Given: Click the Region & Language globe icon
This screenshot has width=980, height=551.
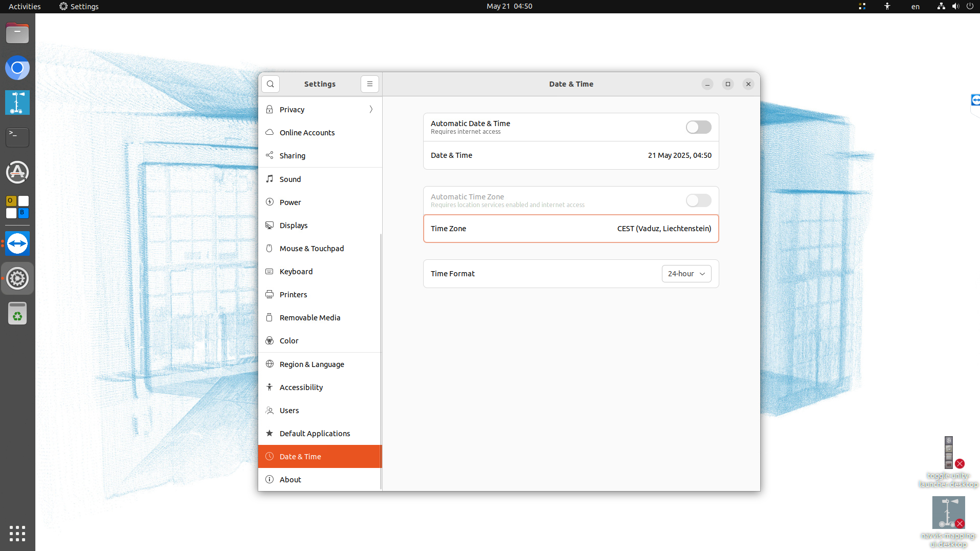Looking at the screenshot, I should tap(269, 364).
